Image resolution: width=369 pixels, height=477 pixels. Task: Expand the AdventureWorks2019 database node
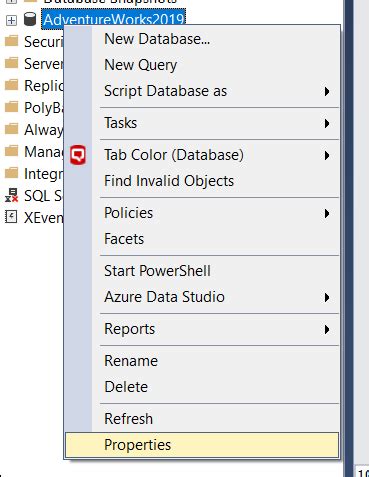11,20
